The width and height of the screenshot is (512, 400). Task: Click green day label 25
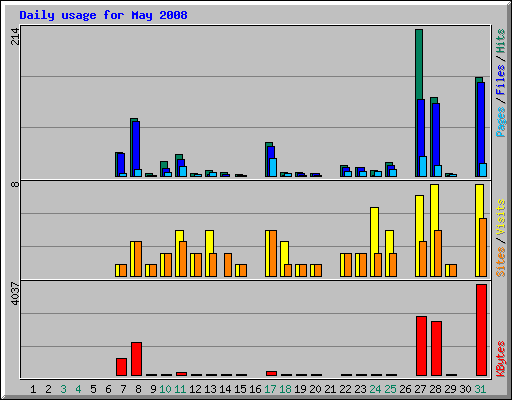click(x=390, y=389)
